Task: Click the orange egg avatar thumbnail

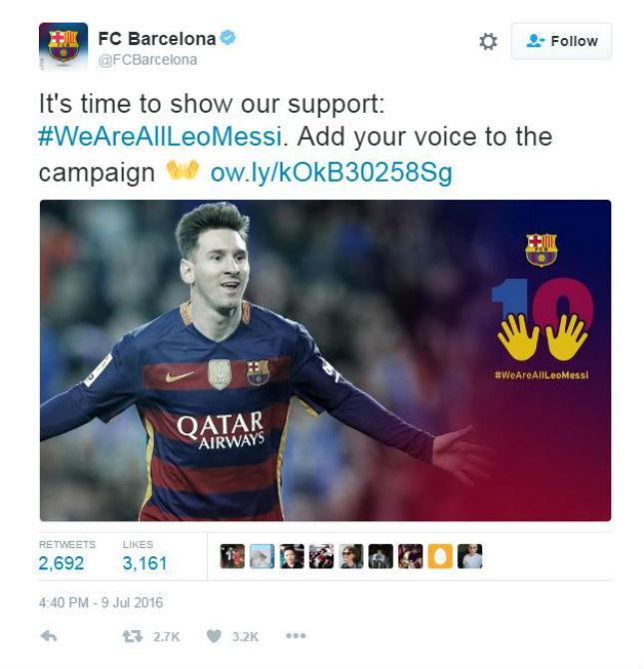Action: click(440, 556)
